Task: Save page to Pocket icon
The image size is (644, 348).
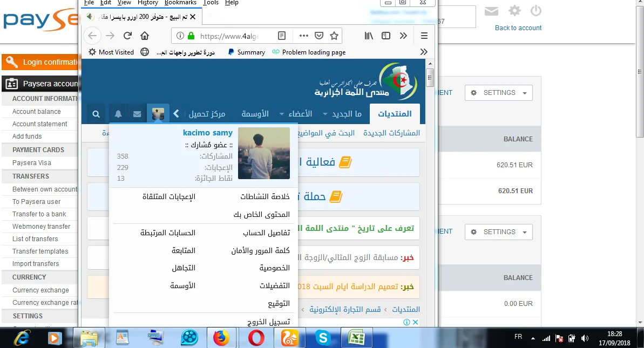Action: 319,36
